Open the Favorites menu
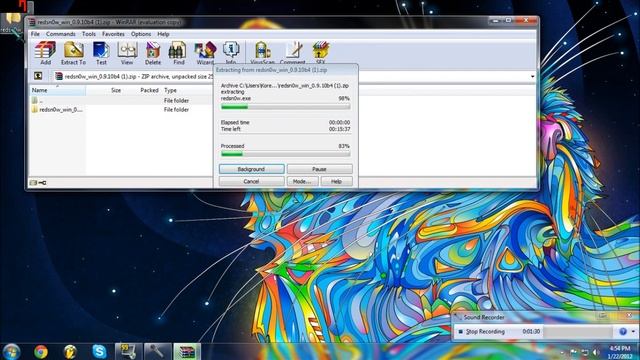This screenshot has height=360, width=640. [113, 34]
